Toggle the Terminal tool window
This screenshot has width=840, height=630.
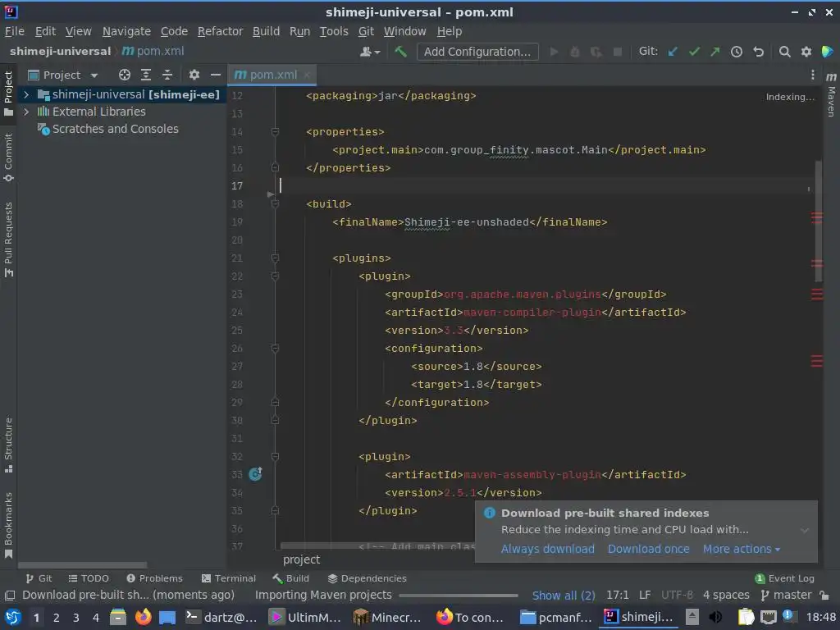pos(228,578)
